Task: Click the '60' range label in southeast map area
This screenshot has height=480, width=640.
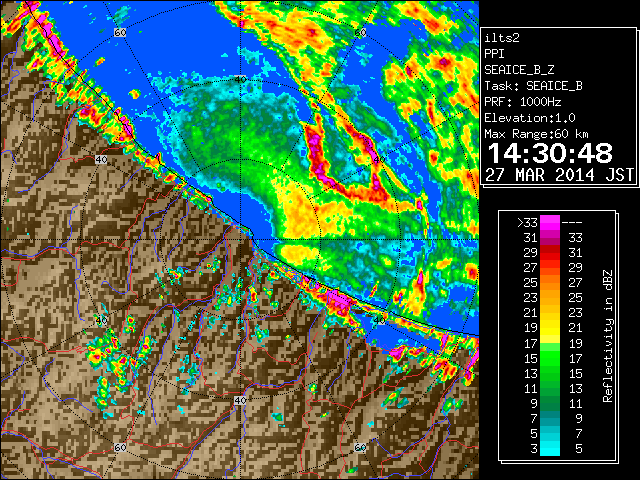Action: [x=360, y=447]
